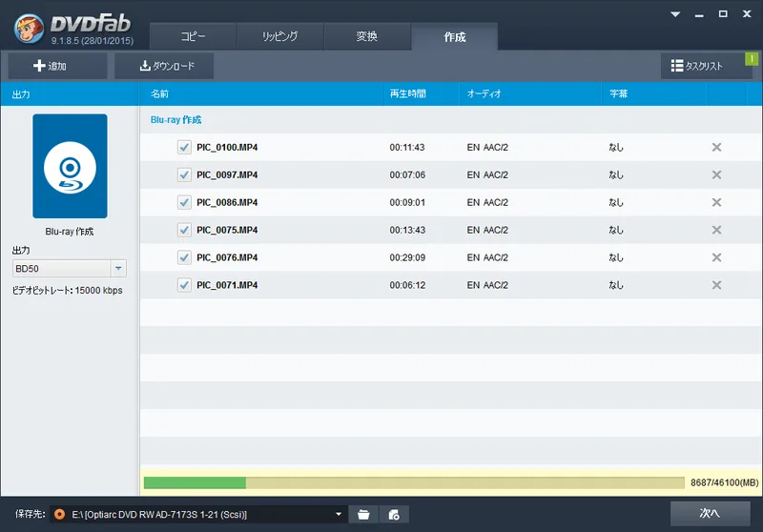Screen dimensions: 763x532
Task: Select the PIC_0097.MP4 file name
Action: pyautogui.click(x=227, y=174)
